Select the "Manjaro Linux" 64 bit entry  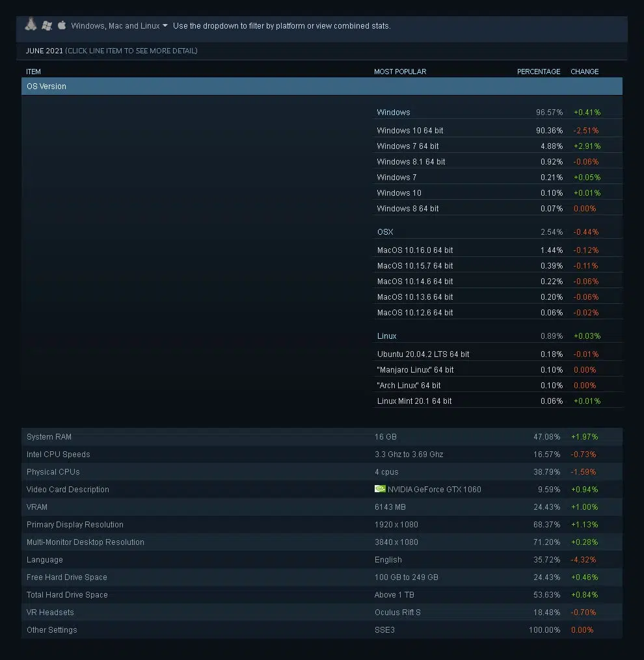point(415,369)
